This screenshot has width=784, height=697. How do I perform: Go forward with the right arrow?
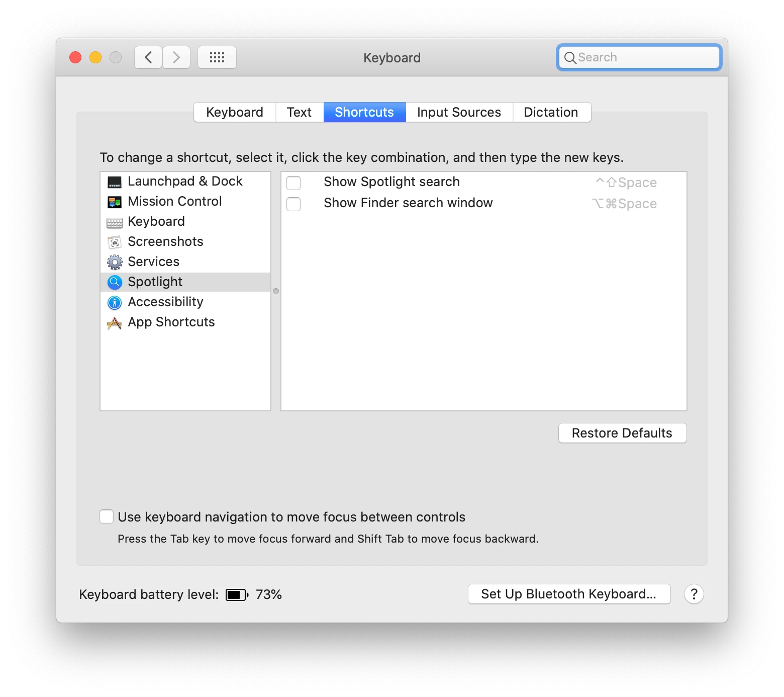[x=176, y=57]
